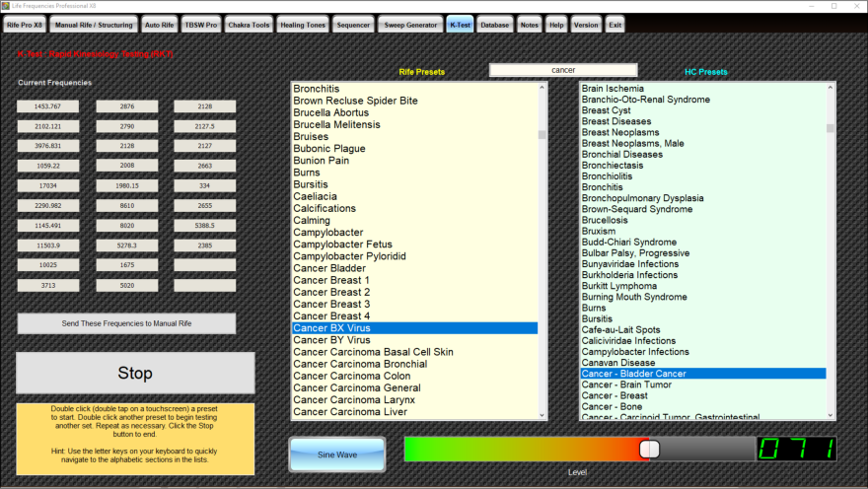Select Burkitt Lymphoma HC preset

pyautogui.click(x=703, y=286)
